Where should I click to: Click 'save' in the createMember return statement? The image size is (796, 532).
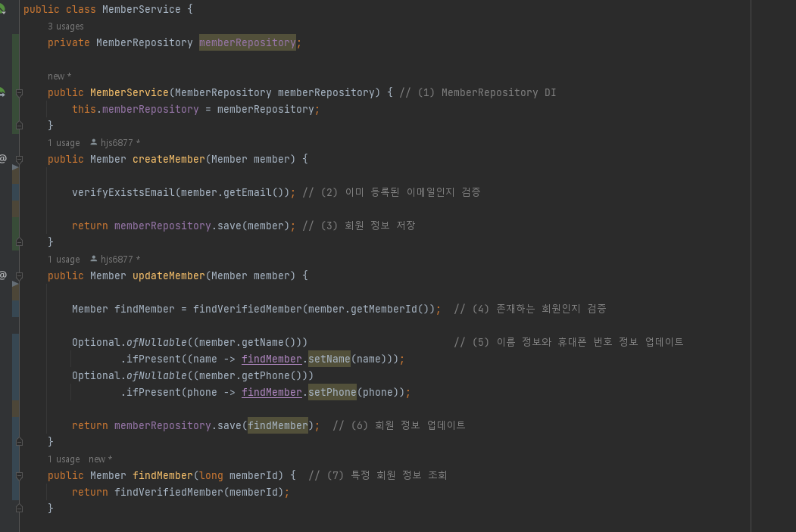229,226
